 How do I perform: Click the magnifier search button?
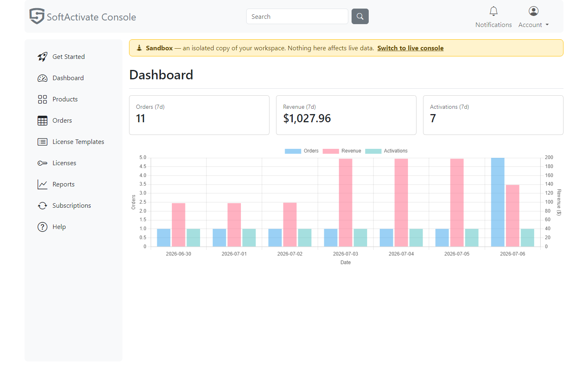(360, 16)
